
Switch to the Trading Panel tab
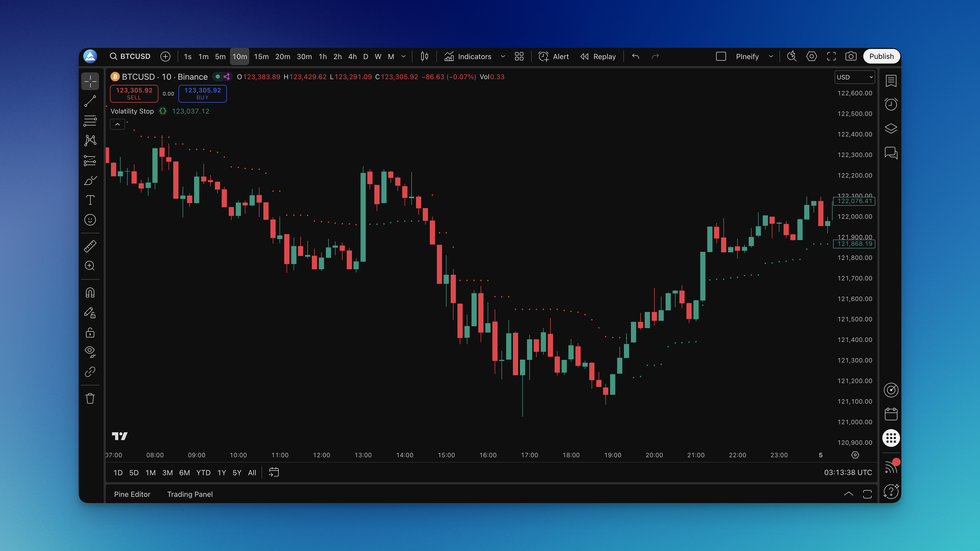190,494
